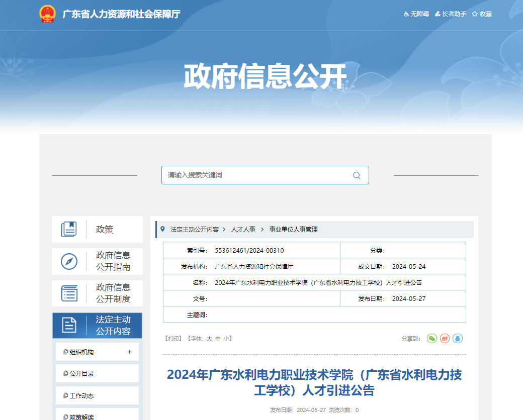Image resolution: width=523 pixels, height=420 pixels.
Task: Open the 政策 sidebar section
Action: 98,230
